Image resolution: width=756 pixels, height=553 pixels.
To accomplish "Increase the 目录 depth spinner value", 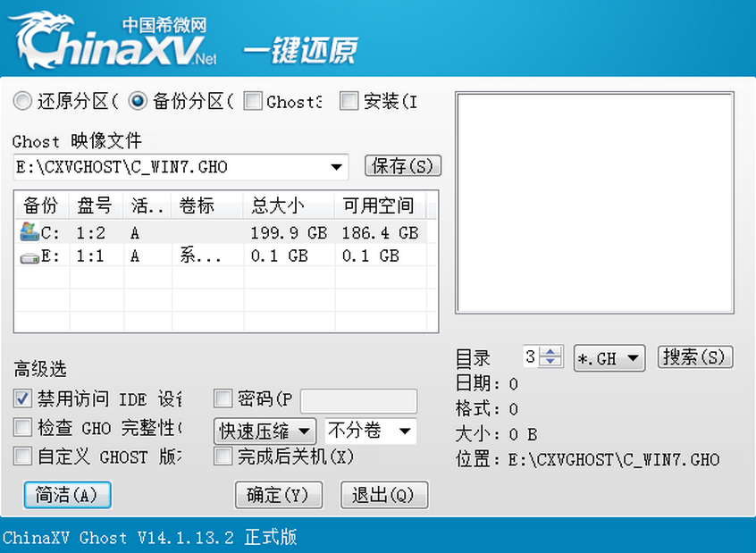I will tap(550, 351).
